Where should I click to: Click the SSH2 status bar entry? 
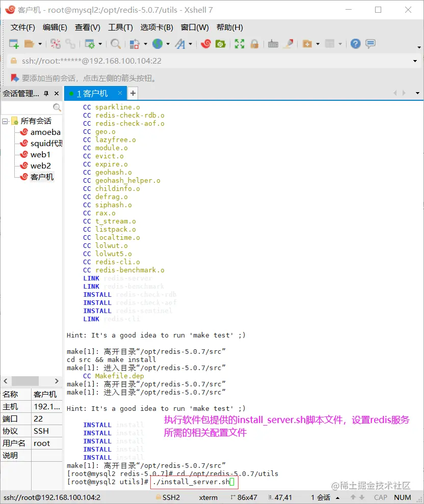(168, 497)
